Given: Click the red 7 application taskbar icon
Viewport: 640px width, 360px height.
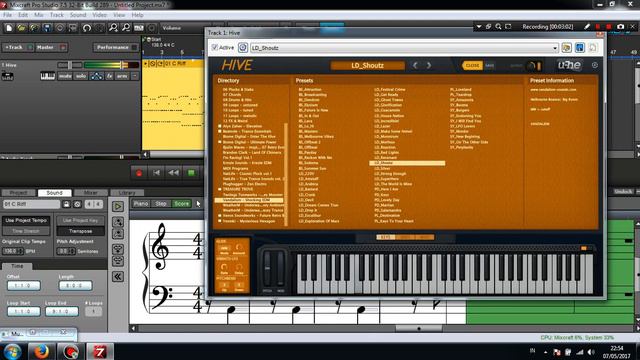Looking at the screenshot, I should pyautogui.click(x=99, y=351).
